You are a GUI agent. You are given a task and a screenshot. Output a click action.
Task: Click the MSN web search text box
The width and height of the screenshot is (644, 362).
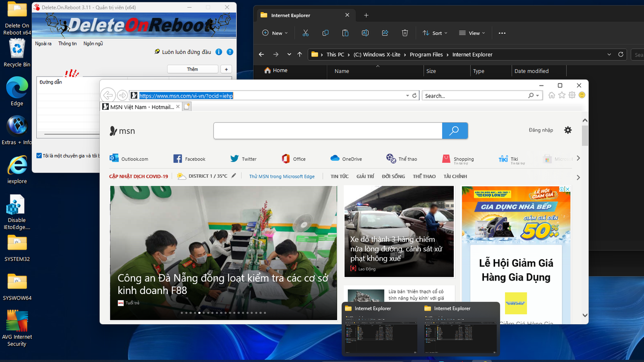point(328,130)
